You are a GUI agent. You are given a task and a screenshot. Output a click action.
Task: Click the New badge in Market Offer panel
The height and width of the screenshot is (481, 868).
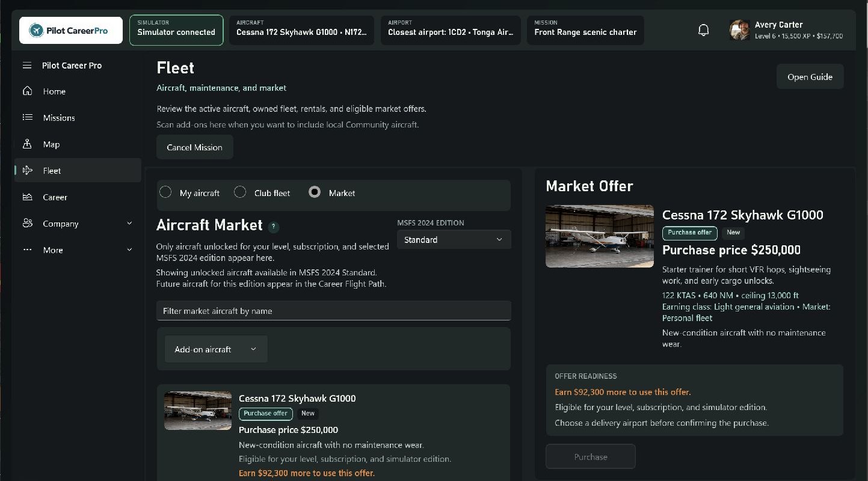click(733, 233)
